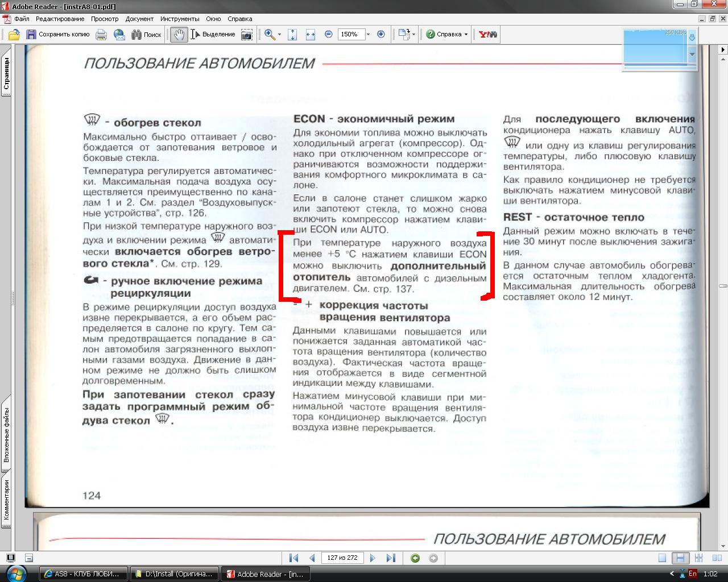Expand the Справка toolbar dropdown
Viewport: 728px width, 582px height.
(466, 35)
